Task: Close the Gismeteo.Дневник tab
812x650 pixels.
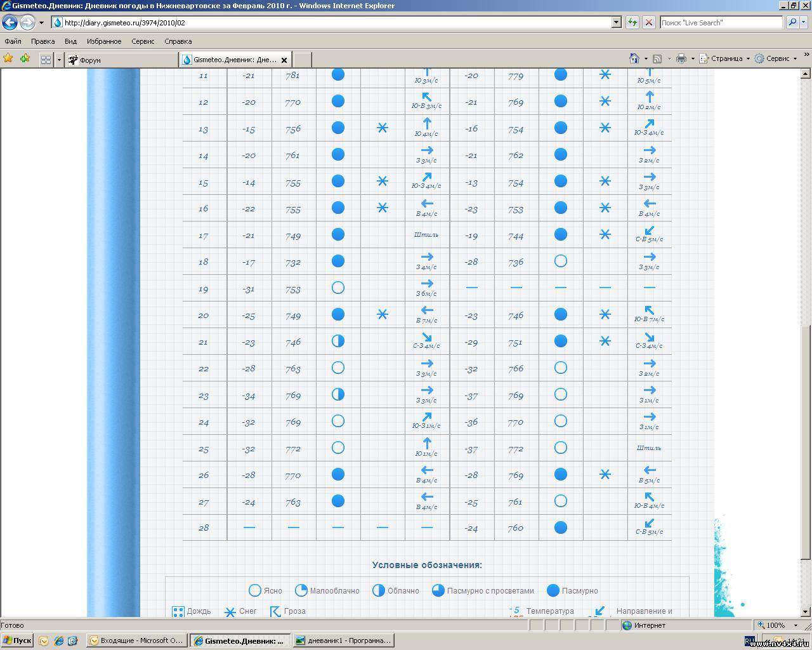Action: [x=284, y=60]
